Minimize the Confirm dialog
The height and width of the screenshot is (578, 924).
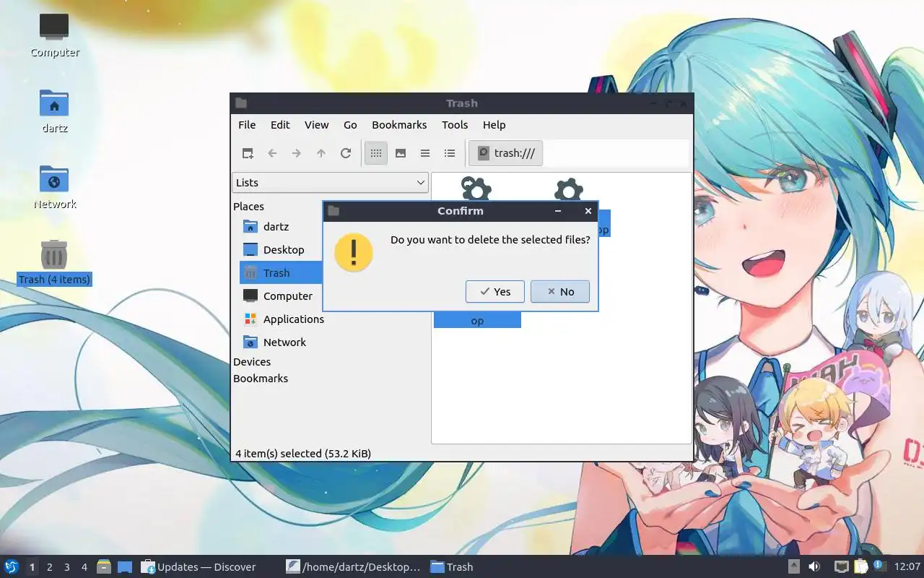[558, 211]
